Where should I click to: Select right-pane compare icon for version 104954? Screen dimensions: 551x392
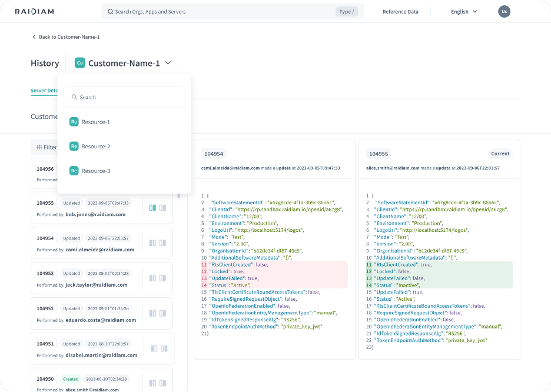(162, 243)
